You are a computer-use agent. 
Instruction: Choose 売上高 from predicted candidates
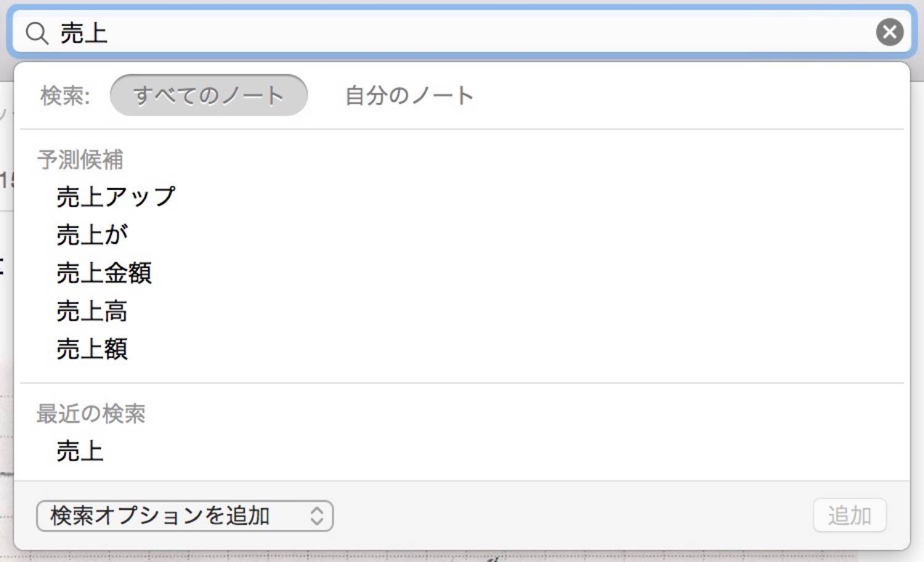click(x=92, y=311)
